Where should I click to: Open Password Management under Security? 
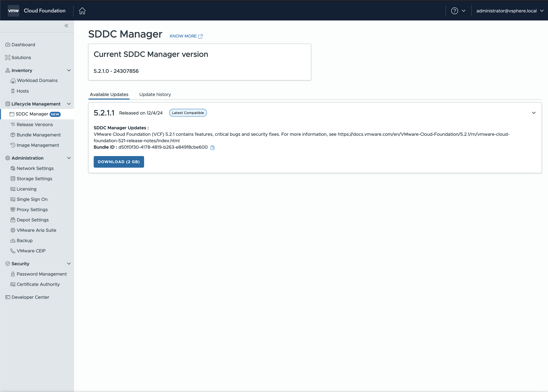click(42, 274)
